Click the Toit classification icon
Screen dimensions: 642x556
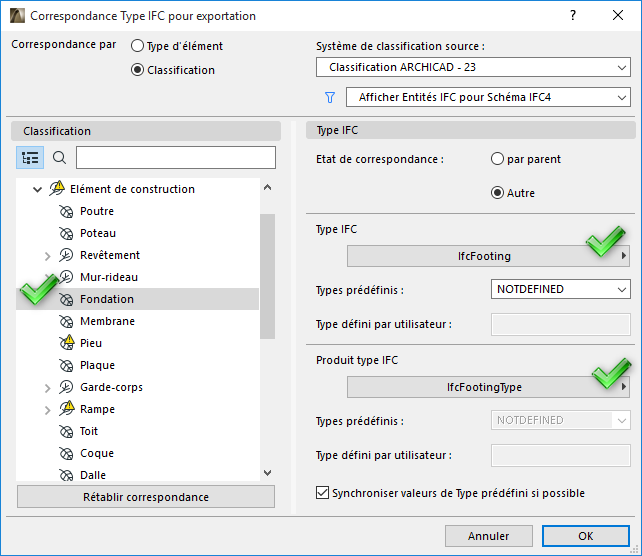pyautogui.click(x=67, y=431)
